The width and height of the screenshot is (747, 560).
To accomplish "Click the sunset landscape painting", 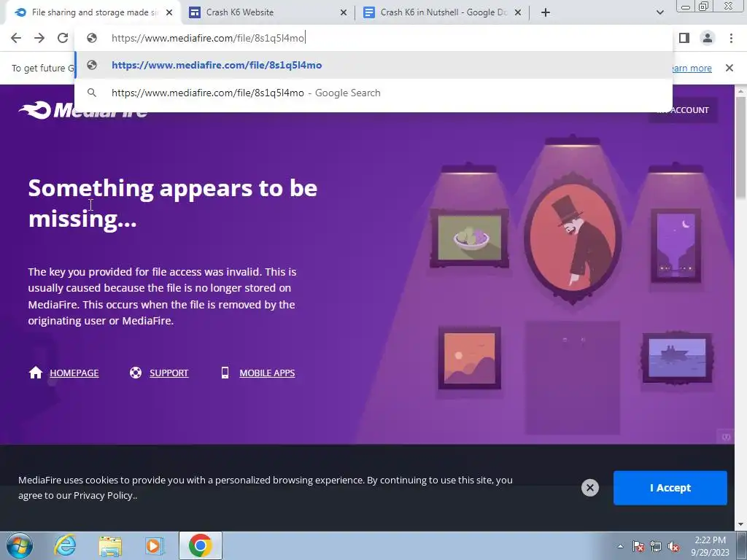I will [469, 357].
